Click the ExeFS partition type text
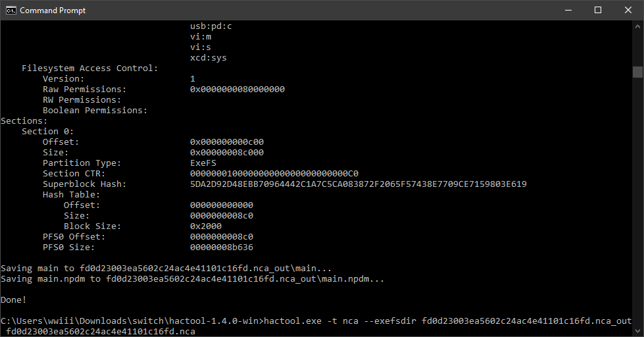The width and height of the screenshot is (644, 337). pos(203,163)
